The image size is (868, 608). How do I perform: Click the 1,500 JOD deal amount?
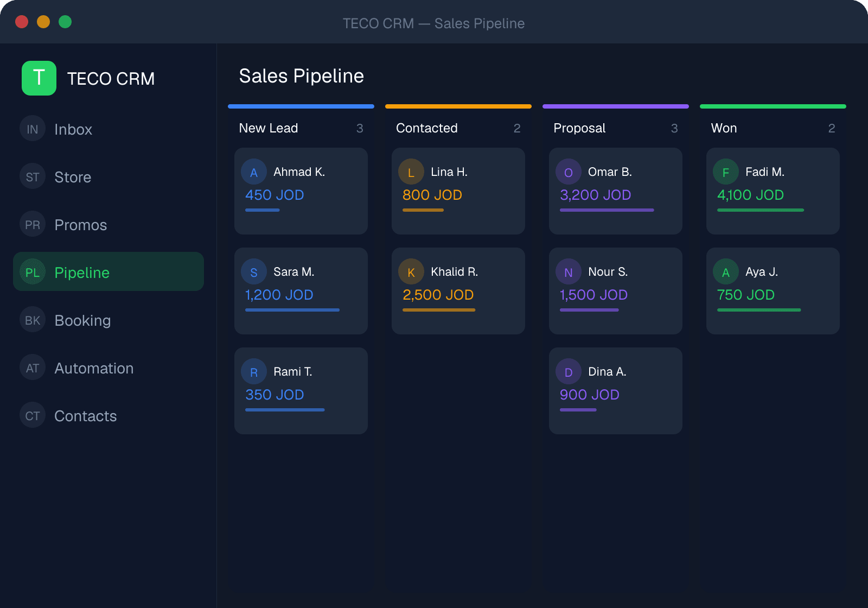593,295
